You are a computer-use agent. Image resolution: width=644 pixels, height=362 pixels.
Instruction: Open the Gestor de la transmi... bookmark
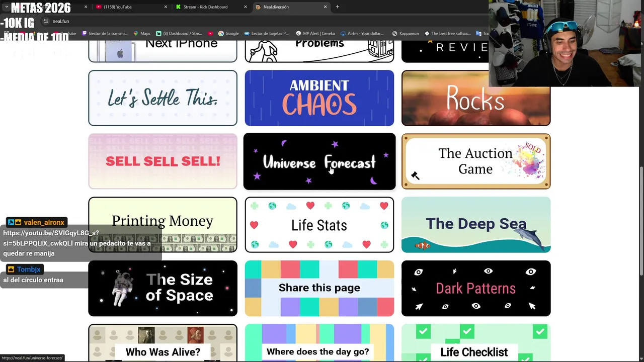click(x=104, y=34)
